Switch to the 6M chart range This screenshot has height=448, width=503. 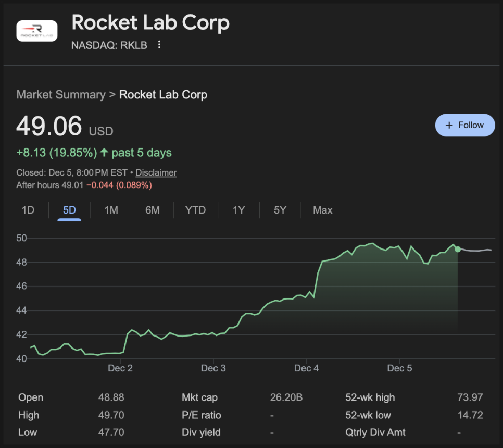pyautogui.click(x=153, y=210)
